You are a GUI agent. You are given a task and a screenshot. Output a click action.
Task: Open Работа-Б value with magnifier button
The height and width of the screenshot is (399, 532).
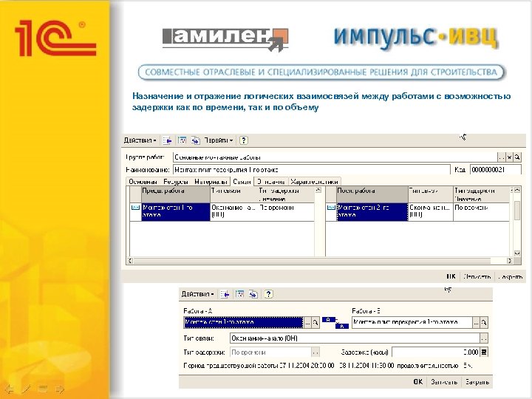[x=484, y=323]
